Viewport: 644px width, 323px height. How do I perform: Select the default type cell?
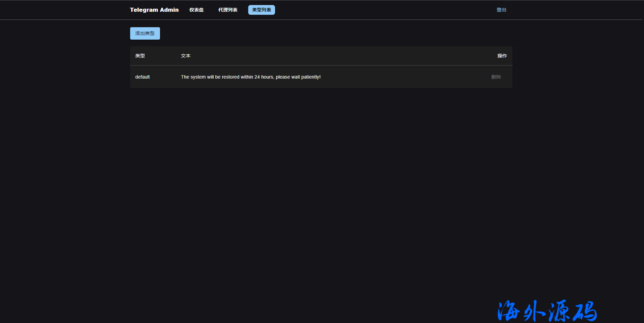(143, 77)
